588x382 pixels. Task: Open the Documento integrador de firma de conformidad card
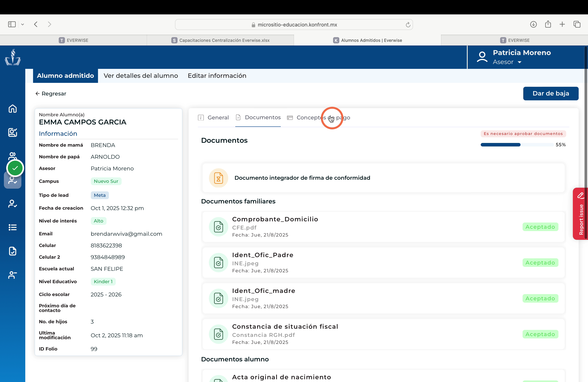click(x=383, y=178)
